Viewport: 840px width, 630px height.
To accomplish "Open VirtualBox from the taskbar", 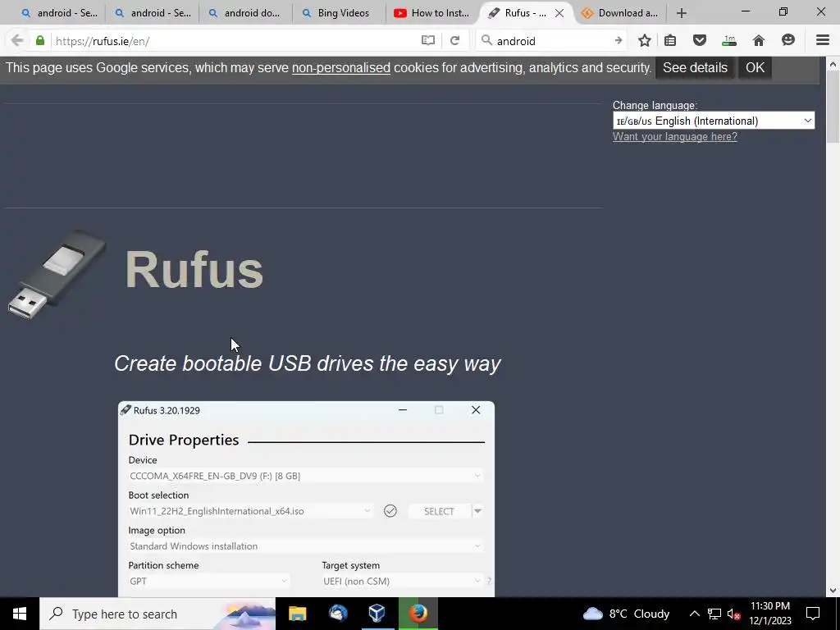I will click(377, 614).
